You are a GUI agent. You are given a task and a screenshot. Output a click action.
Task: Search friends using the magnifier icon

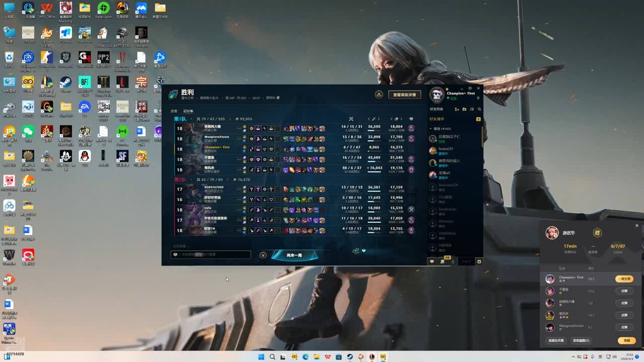(479, 109)
